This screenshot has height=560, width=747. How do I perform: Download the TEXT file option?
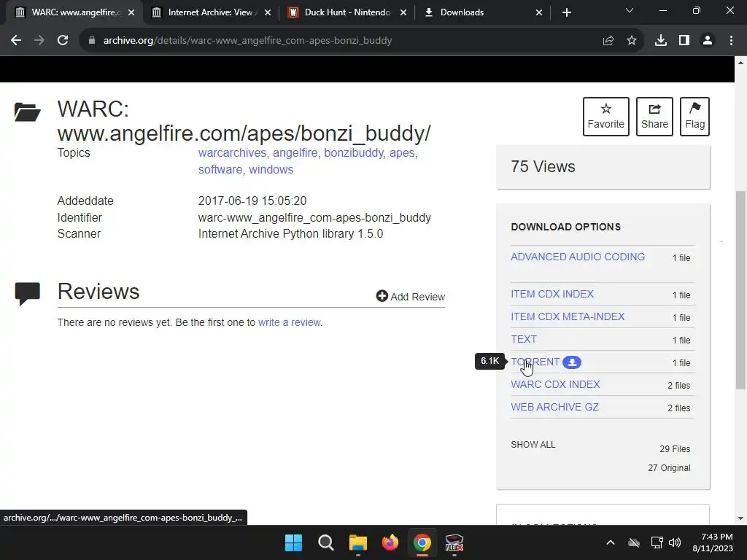tap(524, 340)
